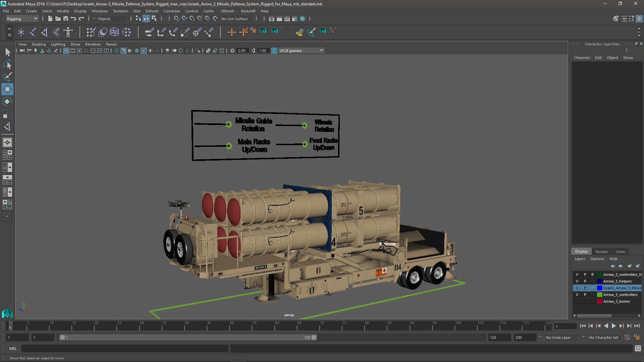Image resolution: width=644 pixels, height=362 pixels.
Task: Click the No Live Surface field
Action: 237,19
